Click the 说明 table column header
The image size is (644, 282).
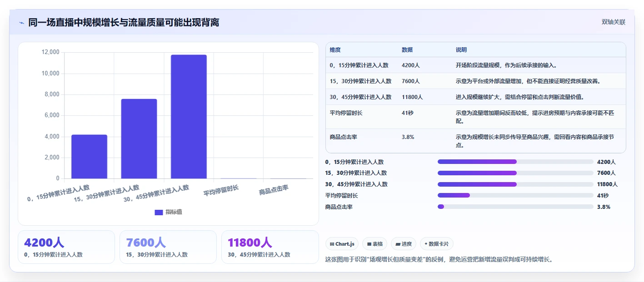[x=461, y=50]
